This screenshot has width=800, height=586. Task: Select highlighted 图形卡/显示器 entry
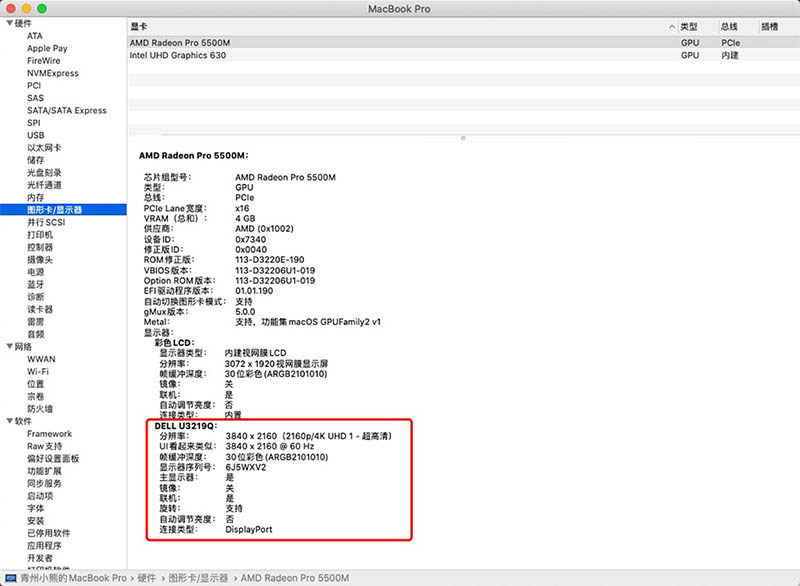pos(63,210)
